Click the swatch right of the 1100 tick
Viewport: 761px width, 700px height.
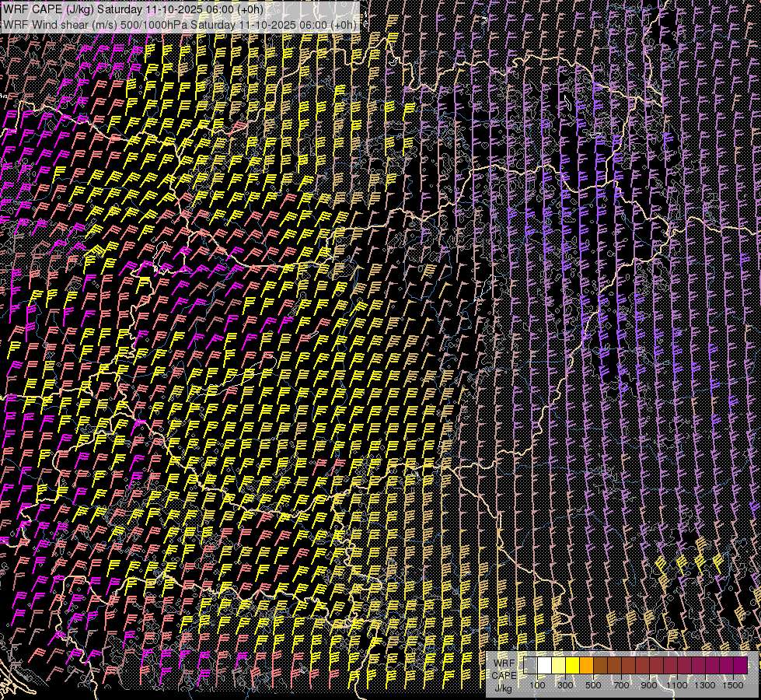(x=684, y=666)
